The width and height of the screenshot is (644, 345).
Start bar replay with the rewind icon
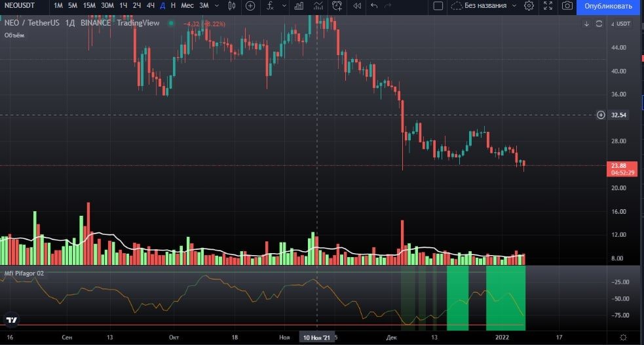pyautogui.click(x=356, y=6)
